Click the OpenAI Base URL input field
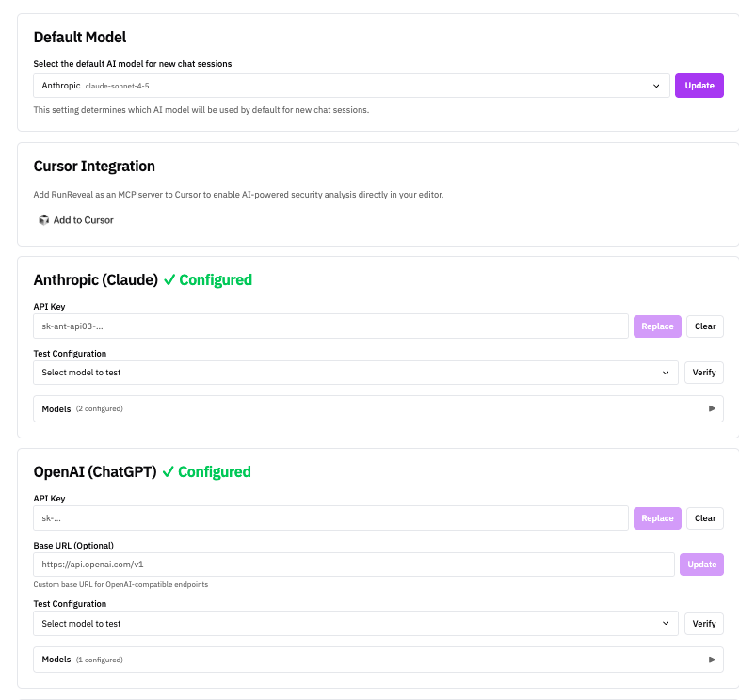 pyautogui.click(x=353, y=565)
